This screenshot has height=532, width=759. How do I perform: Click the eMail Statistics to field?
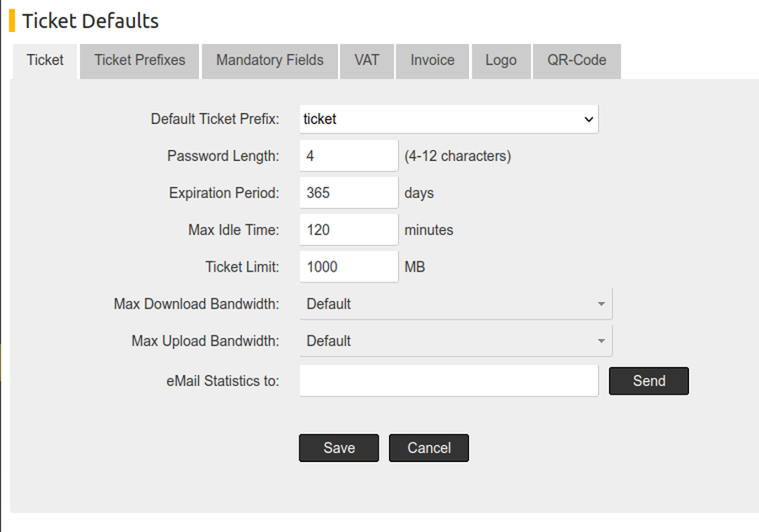click(448, 380)
